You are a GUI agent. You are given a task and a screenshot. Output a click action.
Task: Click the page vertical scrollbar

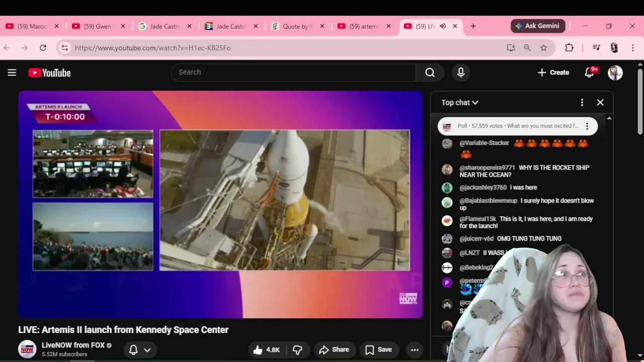click(640, 101)
